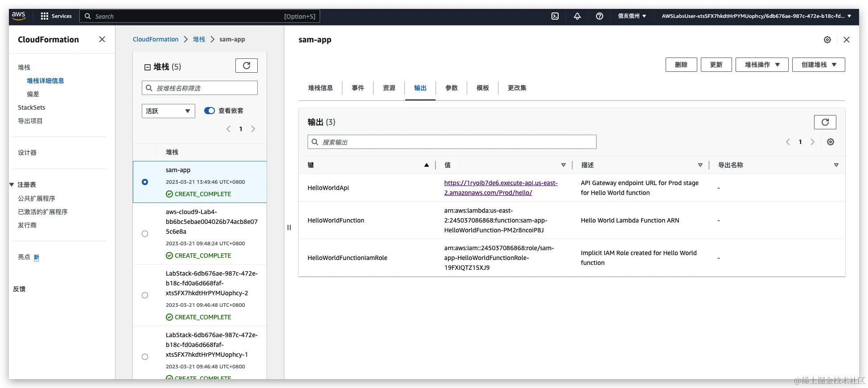Open 反馈 in the sidebar
The width and height of the screenshot is (868, 388).
19,289
